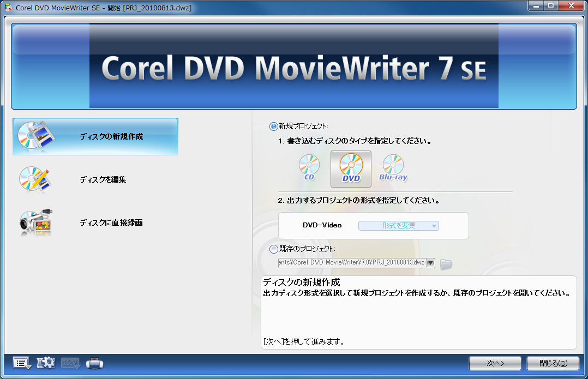Click the disc-with-film icon for new disc
588x379 pixels.
point(35,136)
